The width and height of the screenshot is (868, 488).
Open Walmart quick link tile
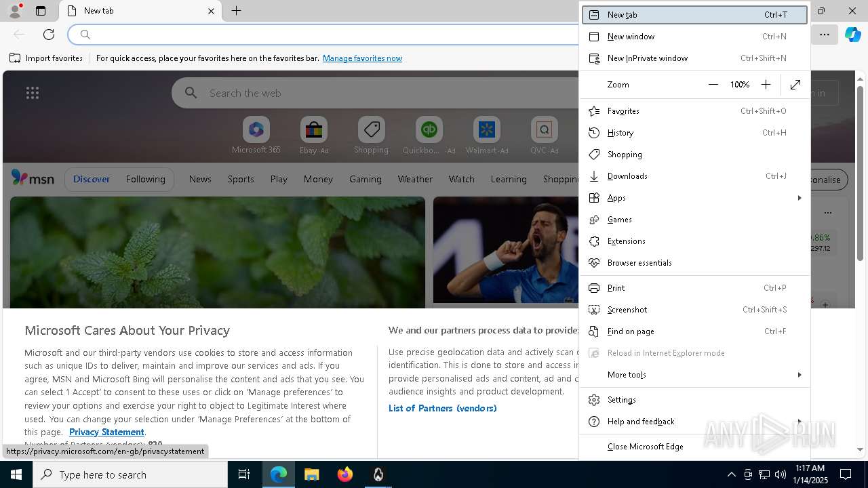(486, 136)
